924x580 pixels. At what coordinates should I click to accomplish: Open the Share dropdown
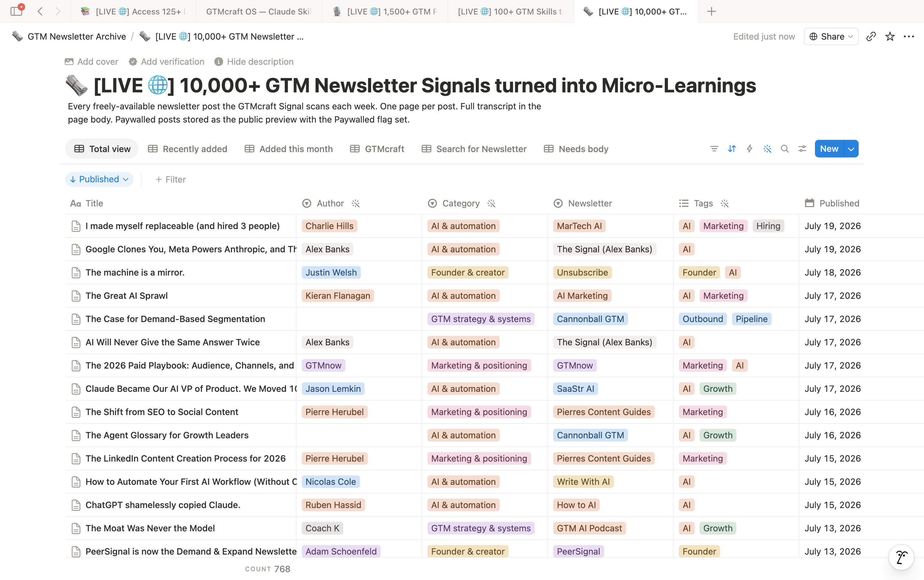click(831, 36)
